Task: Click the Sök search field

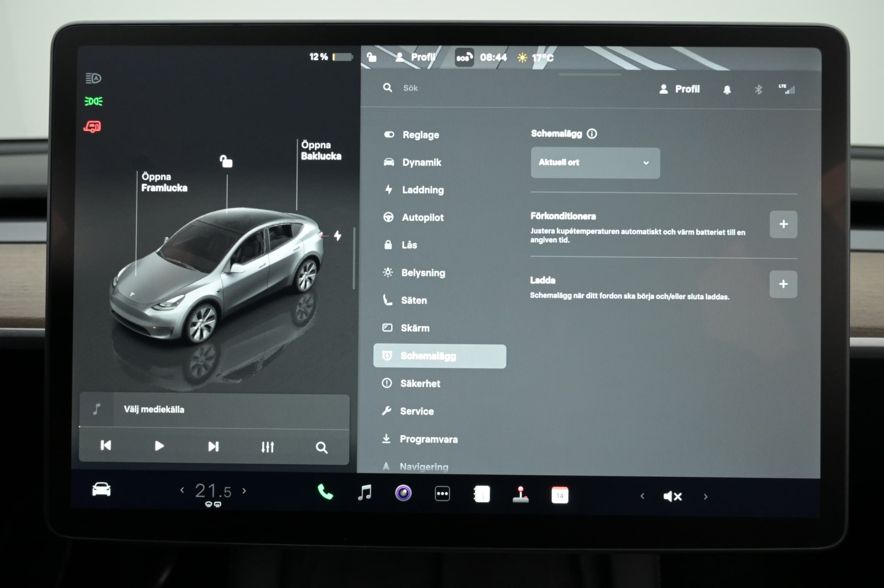Action: [x=410, y=88]
